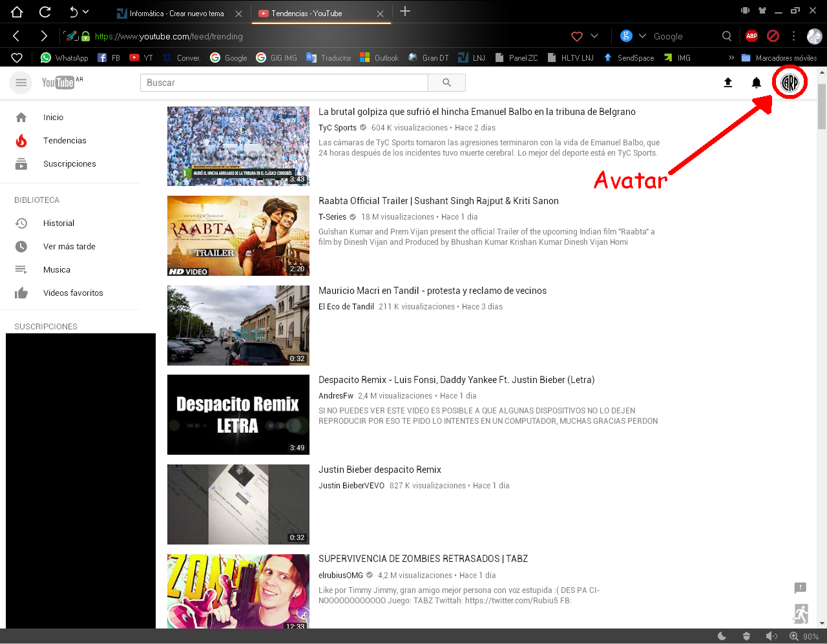Add page to favorites with heart icon
This screenshot has height=644, width=827.
pos(577,36)
